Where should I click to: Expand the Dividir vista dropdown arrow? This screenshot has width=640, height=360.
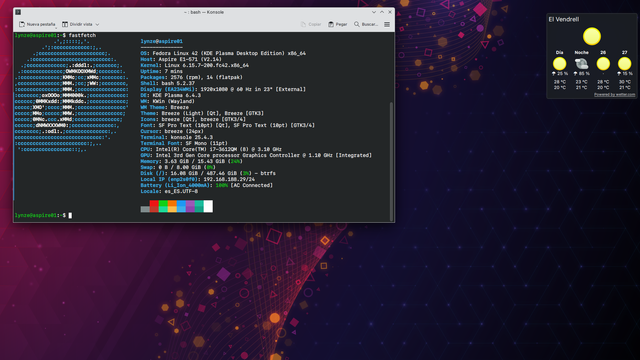97,24
